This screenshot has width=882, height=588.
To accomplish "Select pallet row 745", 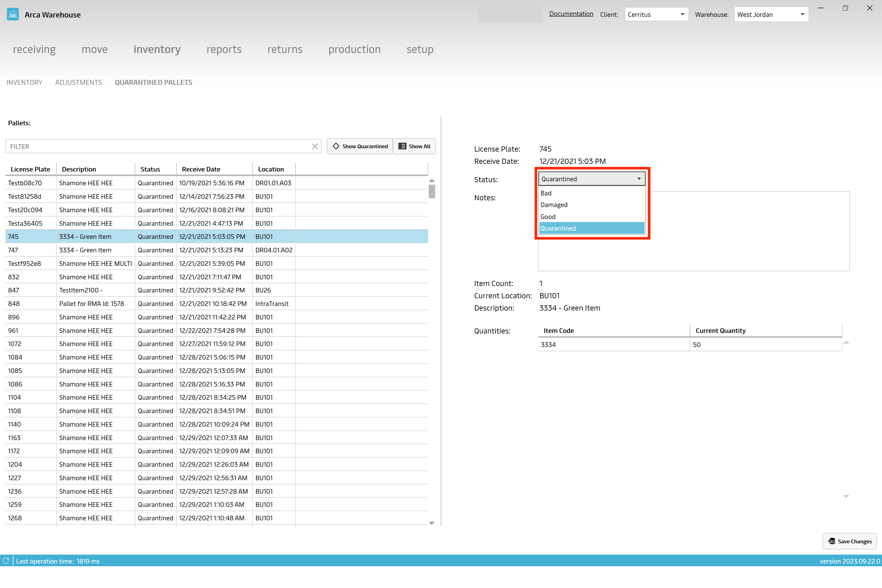I will pos(217,237).
